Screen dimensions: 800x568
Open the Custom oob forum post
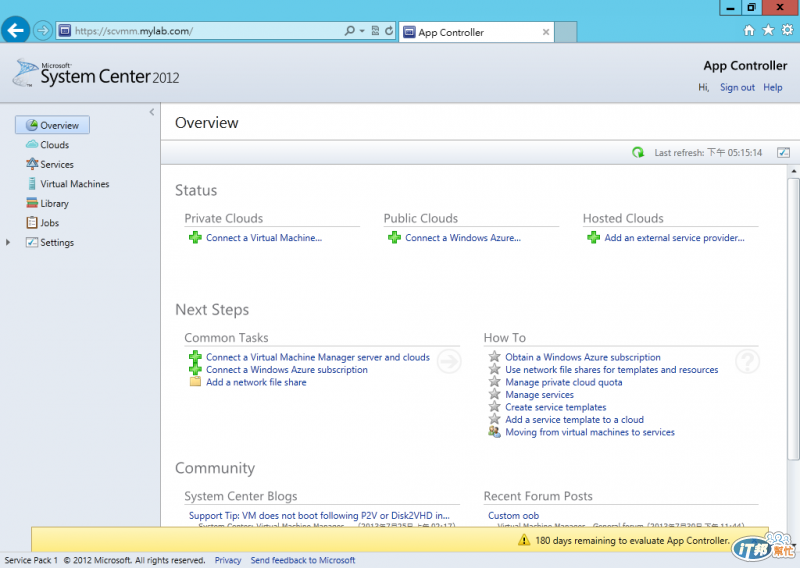coord(513,515)
